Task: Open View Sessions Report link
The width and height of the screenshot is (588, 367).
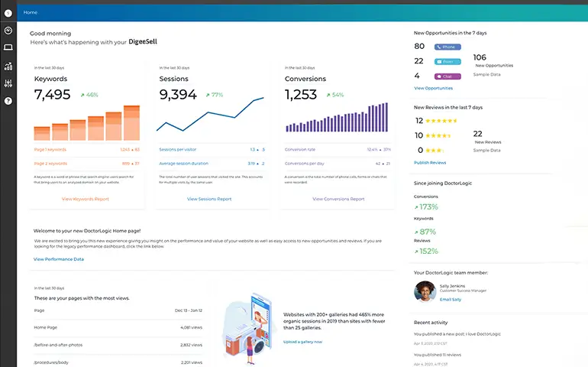Action: pos(209,199)
